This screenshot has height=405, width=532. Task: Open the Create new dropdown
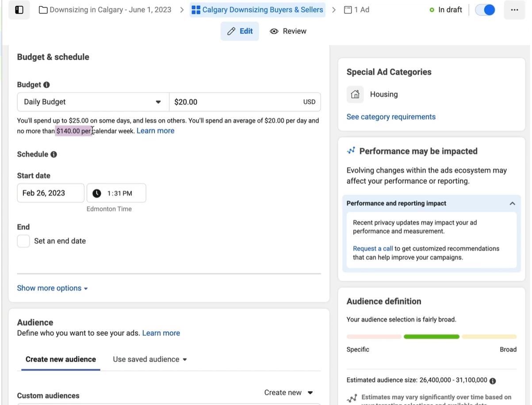point(288,393)
